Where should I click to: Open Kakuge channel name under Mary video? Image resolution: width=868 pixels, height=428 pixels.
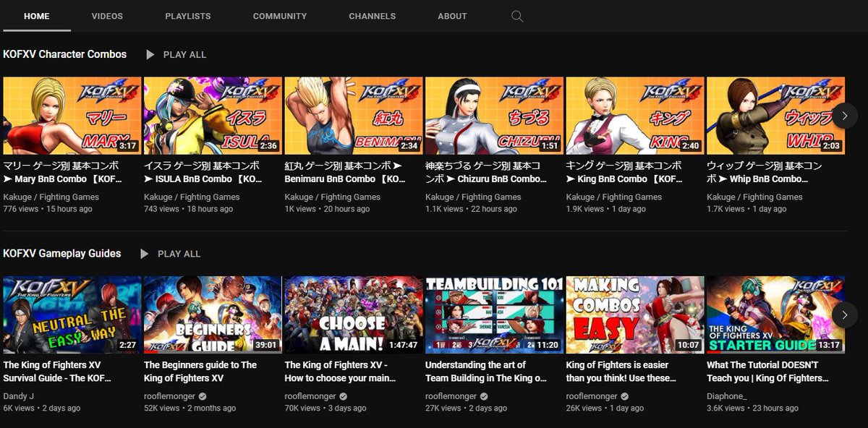click(51, 197)
